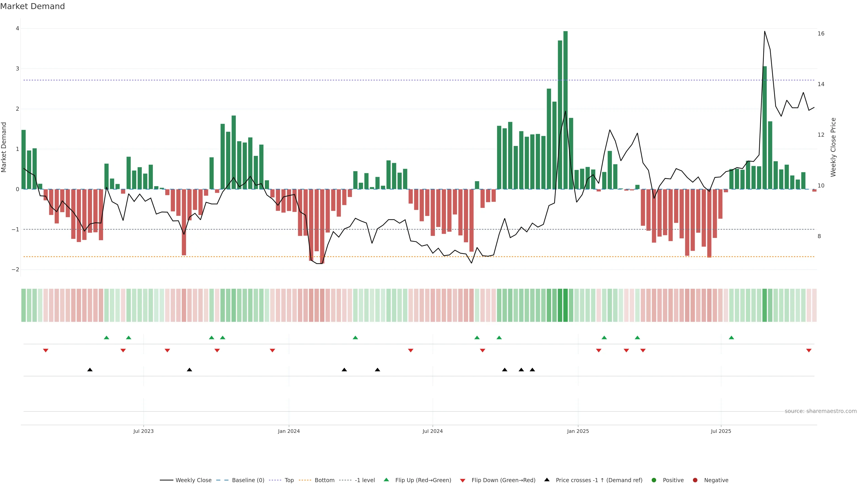Click the -1 level legend item
The image size is (868, 488).
365,480
